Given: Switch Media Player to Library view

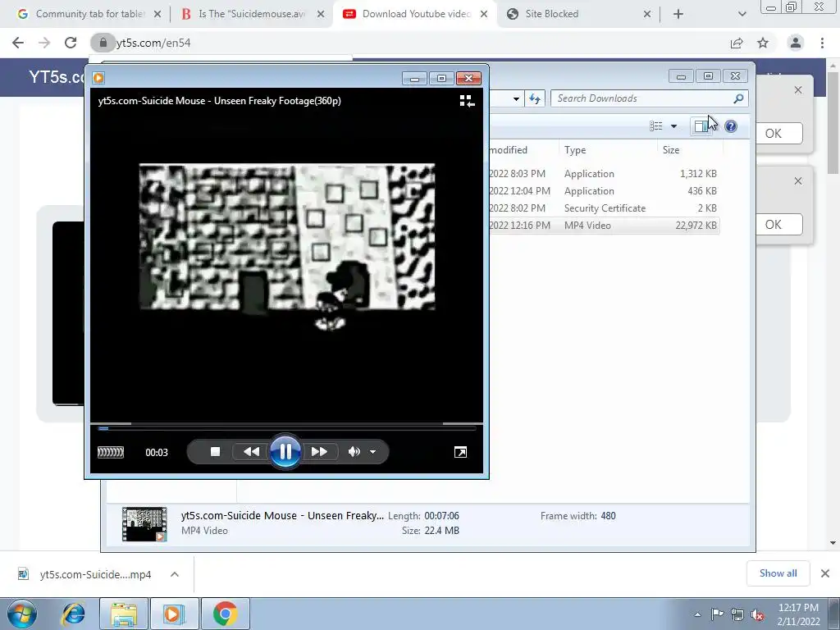Looking at the screenshot, I should pyautogui.click(x=467, y=101).
